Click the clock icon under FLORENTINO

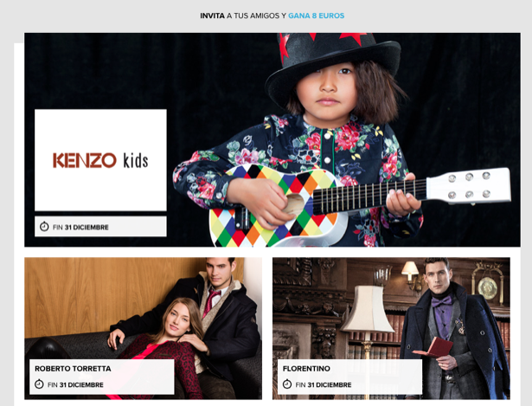coord(287,384)
